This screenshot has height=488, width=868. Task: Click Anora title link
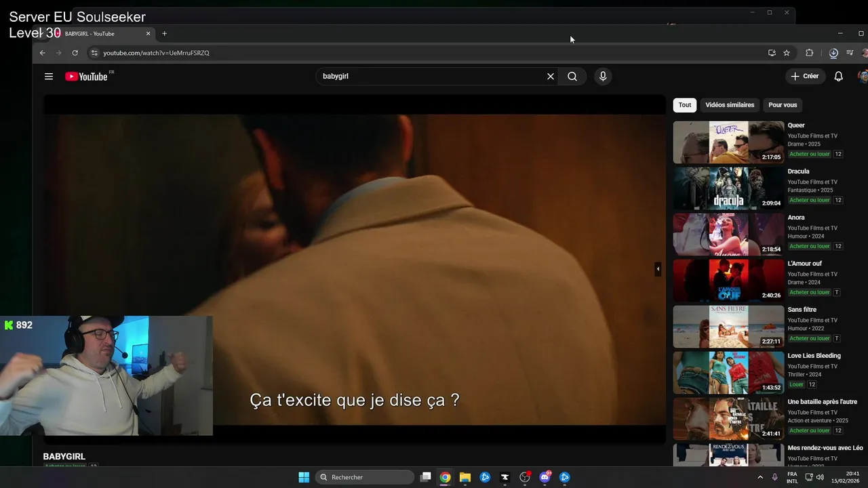pos(796,218)
